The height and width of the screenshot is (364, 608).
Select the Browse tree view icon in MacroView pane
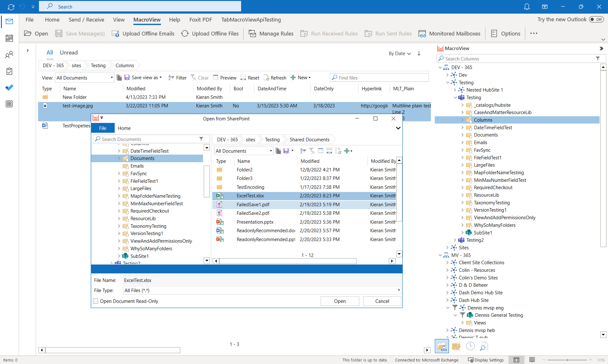tap(442, 347)
